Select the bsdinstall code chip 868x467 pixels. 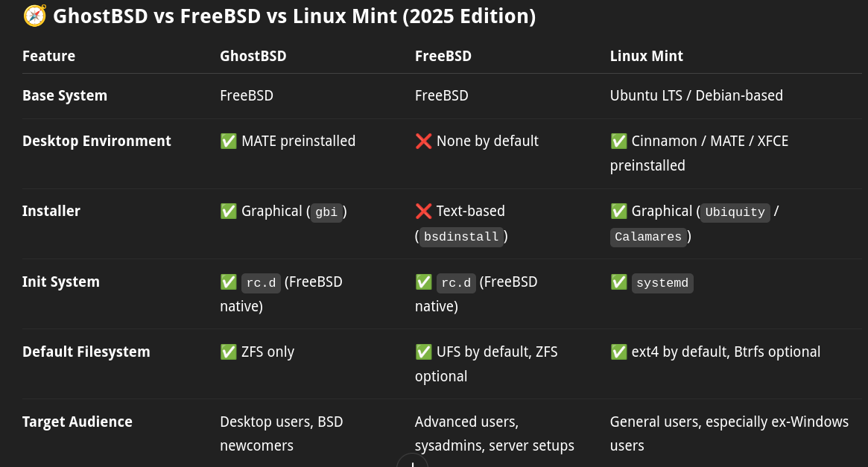pos(461,237)
